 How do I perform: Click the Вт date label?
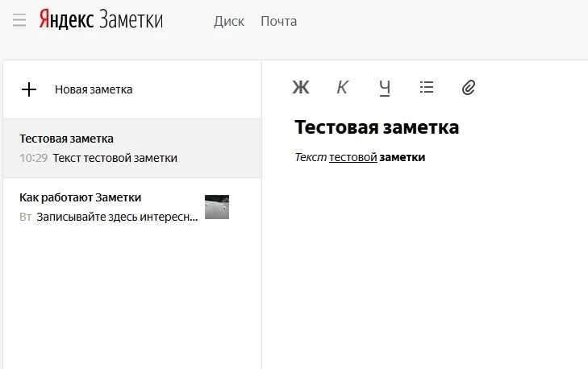click(x=25, y=217)
